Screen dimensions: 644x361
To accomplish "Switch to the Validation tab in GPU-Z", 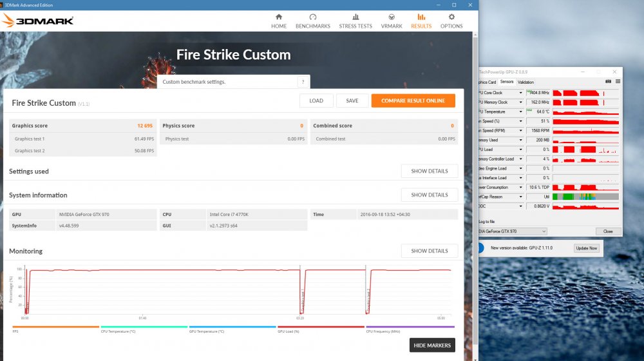I will click(526, 82).
